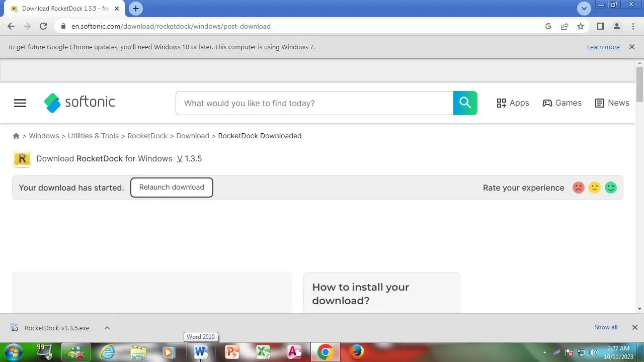Open Utilities & Tools breadcrumb link
Viewport: 644px width, 362px height.
click(x=93, y=136)
